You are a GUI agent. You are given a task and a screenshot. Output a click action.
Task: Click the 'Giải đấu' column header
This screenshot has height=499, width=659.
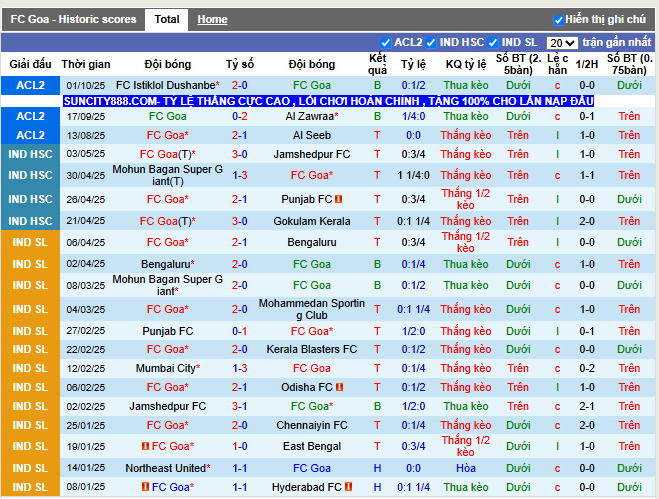(30, 64)
